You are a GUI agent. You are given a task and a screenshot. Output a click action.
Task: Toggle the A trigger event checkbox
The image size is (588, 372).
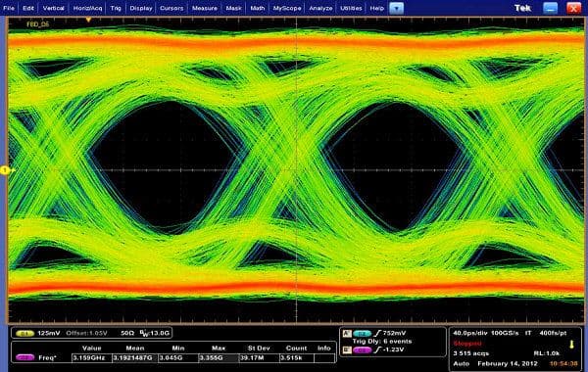pyautogui.click(x=347, y=333)
